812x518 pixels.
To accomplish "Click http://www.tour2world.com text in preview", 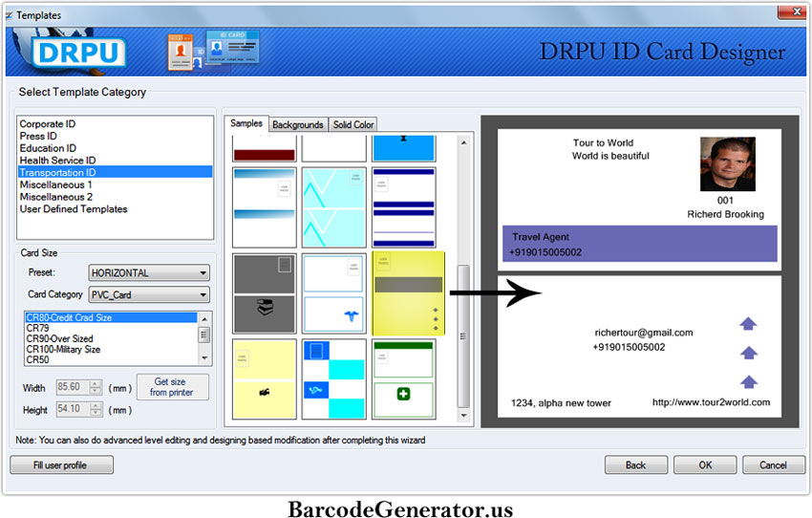I will tap(711, 402).
